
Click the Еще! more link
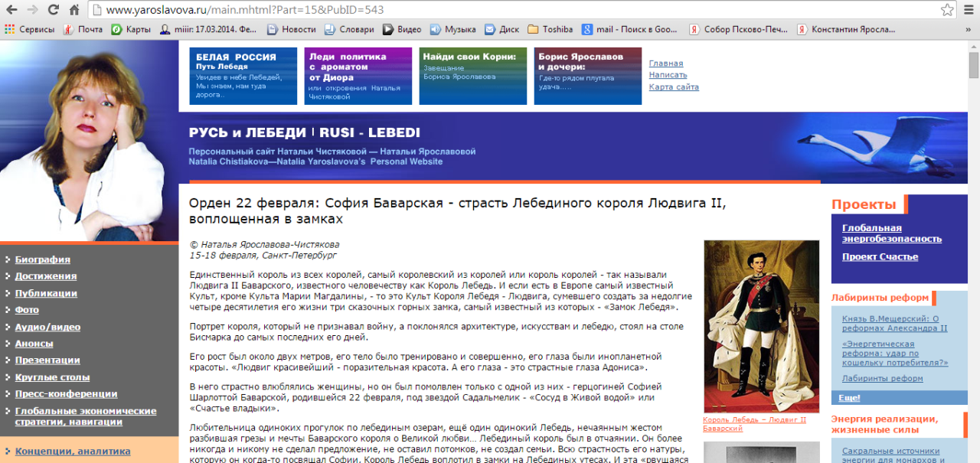coord(849,398)
